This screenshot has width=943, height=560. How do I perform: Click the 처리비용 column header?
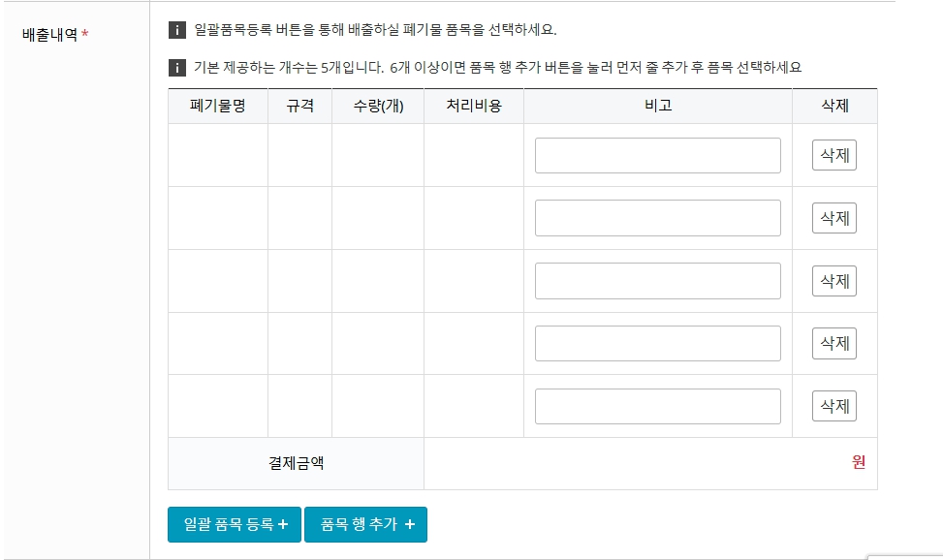(x=474, y=106)
